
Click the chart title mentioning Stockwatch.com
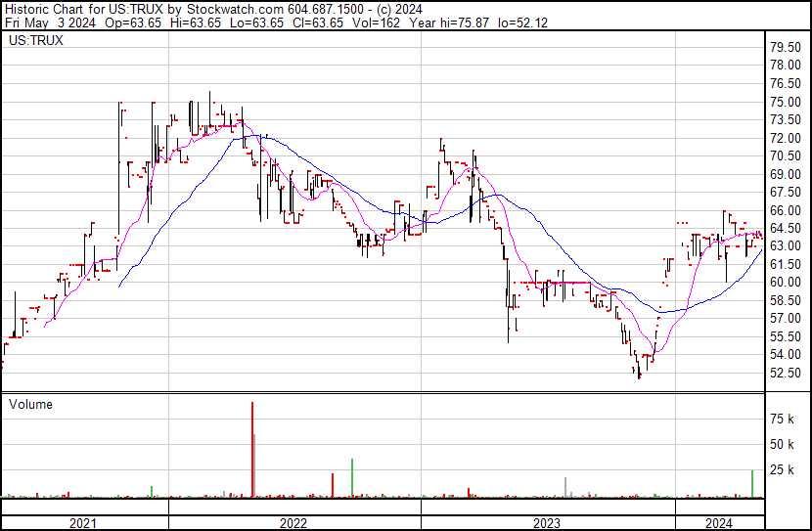coord(213,10)
